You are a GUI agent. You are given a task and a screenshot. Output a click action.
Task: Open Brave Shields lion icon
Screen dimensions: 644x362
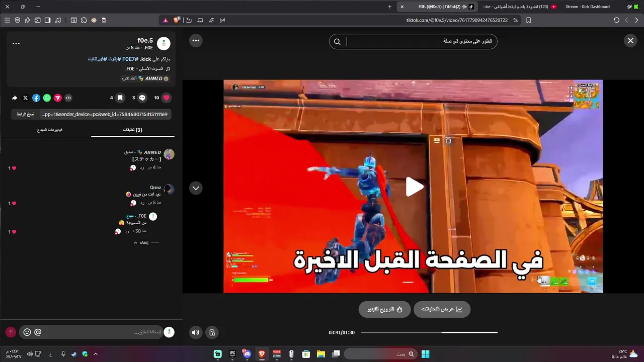point(177,20)
